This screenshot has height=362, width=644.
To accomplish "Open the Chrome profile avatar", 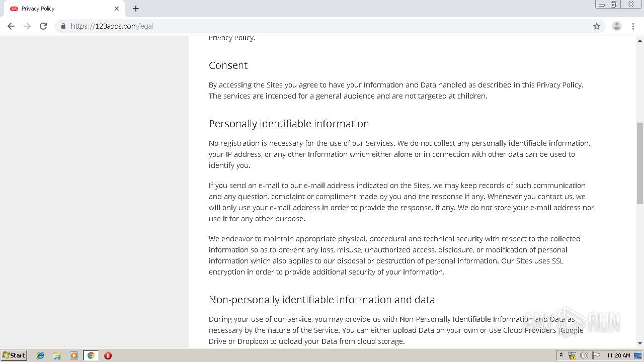I will point(616,26).
